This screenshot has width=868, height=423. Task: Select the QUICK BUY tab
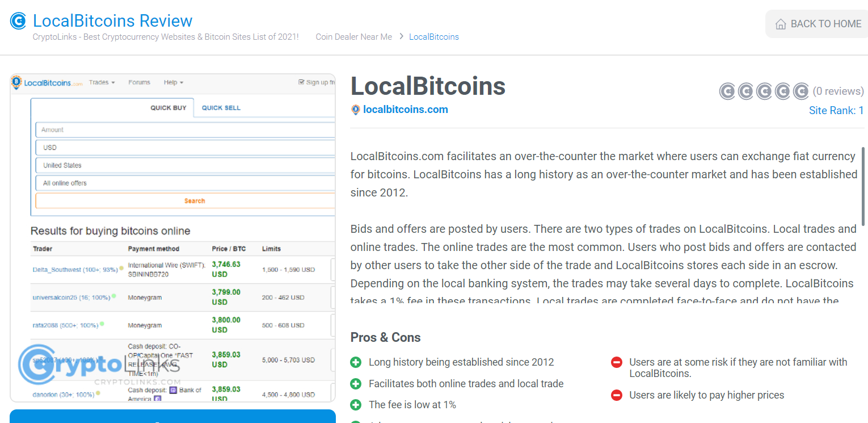click(x=168, y=107)
